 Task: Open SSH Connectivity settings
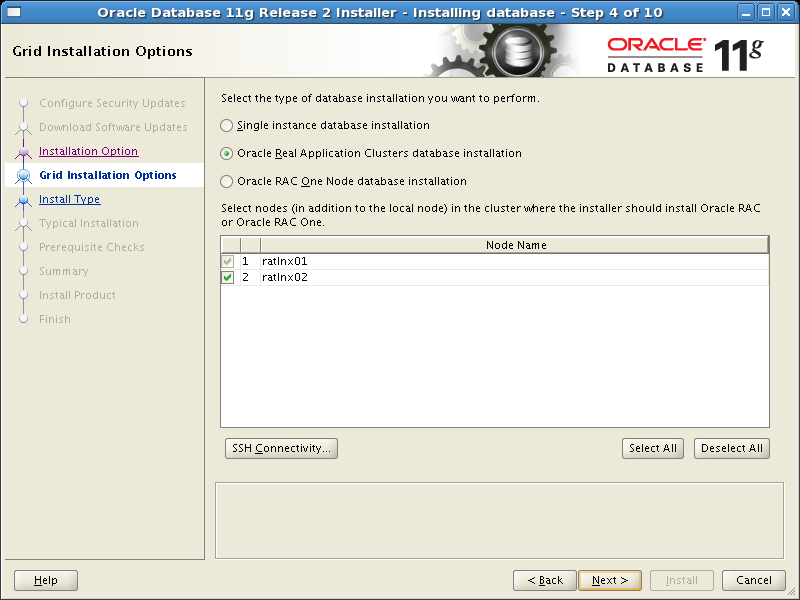click(x=281, y=448)
